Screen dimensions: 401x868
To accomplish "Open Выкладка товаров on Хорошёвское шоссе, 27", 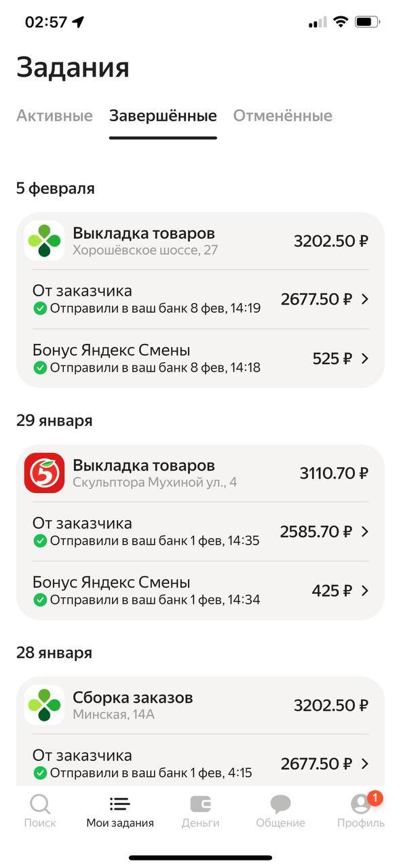I will click(200, 241).
